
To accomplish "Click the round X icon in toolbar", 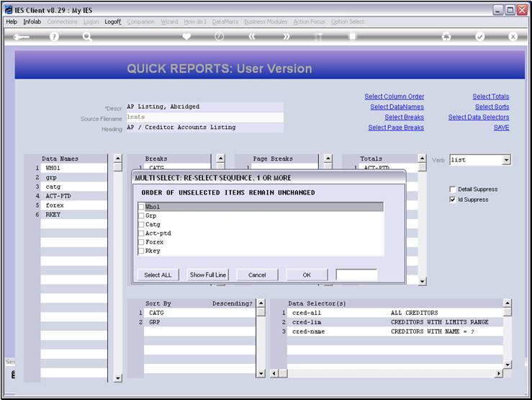I will [513, 37].
